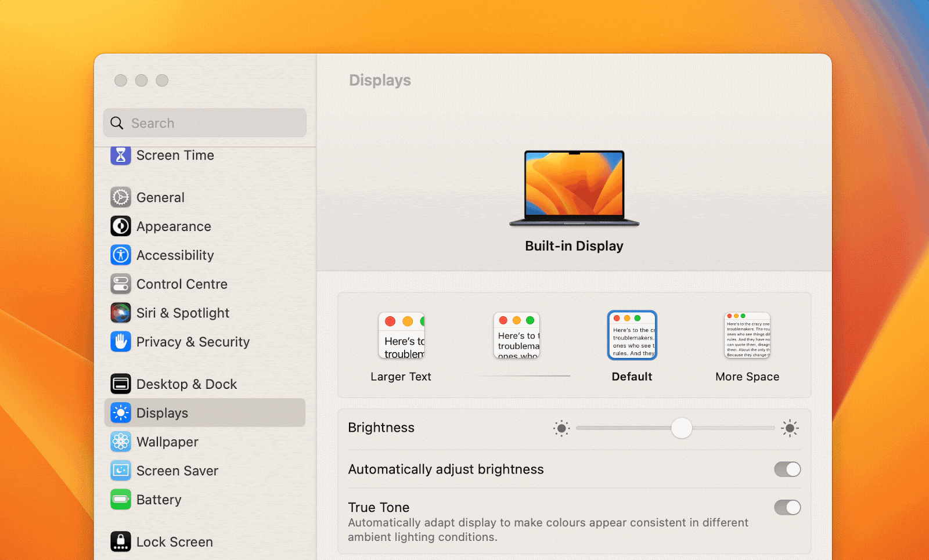929x560 pixels.
Task: Open Wallpaper settings
Action: (205, 442)
